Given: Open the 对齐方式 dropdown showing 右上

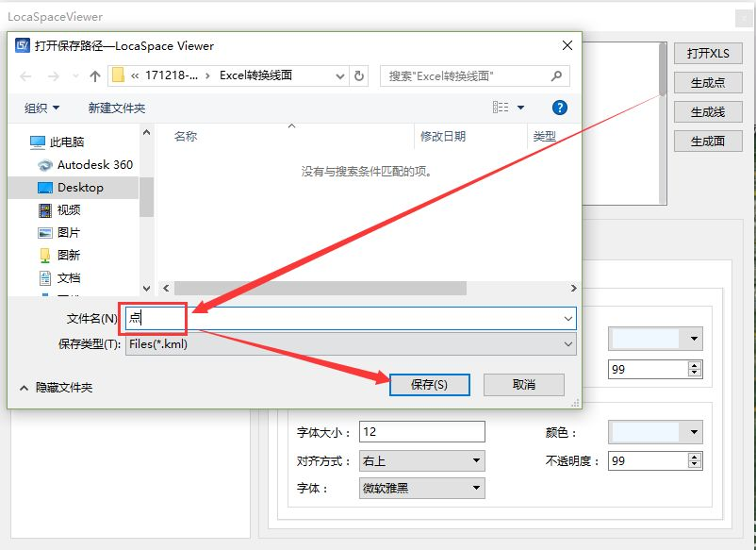Looking at the screenshot, I should click(x=422, y=460).
